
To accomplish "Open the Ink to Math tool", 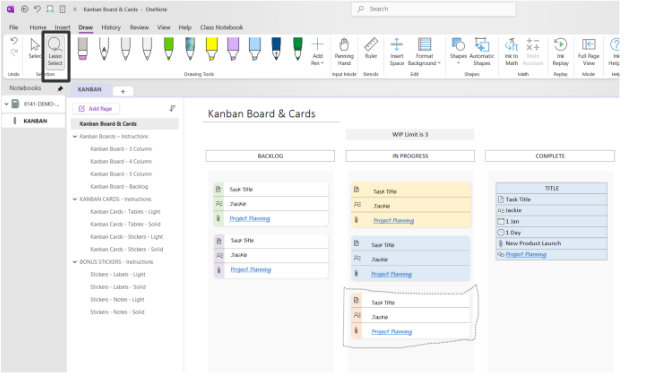I will 511,52.
